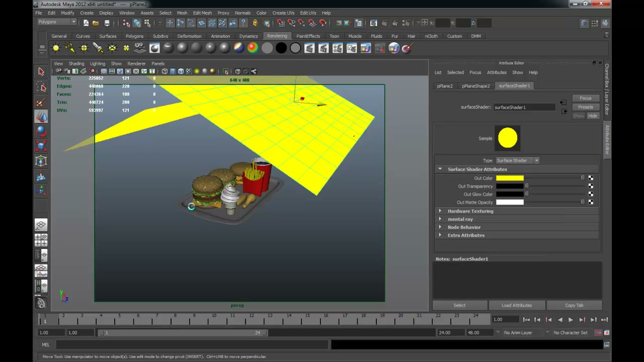The width and height of the screenshot is (644, 362).
Task: Create a point light from the shelf
Action: coord(84,48)
